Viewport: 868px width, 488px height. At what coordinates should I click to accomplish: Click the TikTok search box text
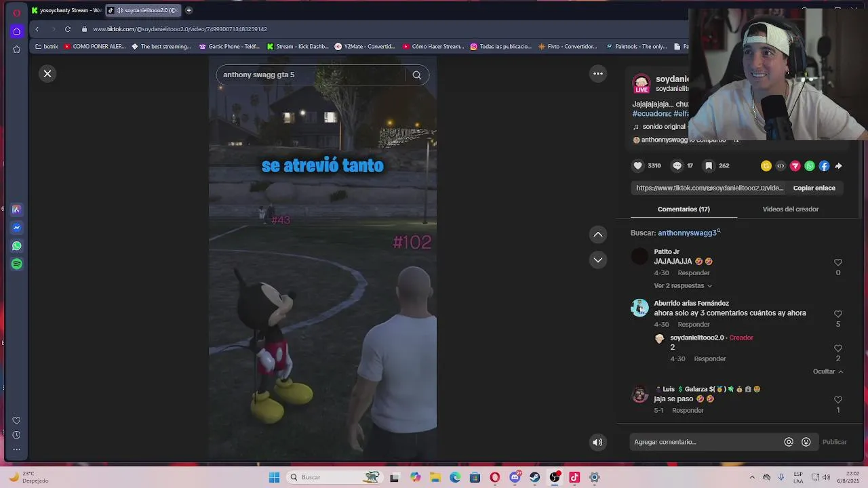[259, 75]
